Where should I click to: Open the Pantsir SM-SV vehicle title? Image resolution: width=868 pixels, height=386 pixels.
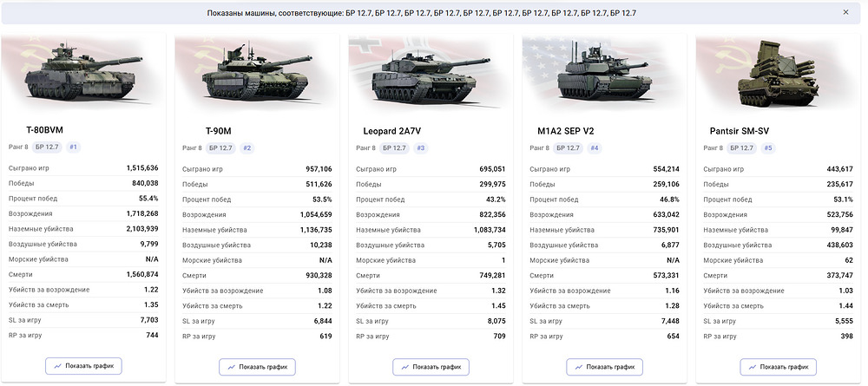click(739, 132)
